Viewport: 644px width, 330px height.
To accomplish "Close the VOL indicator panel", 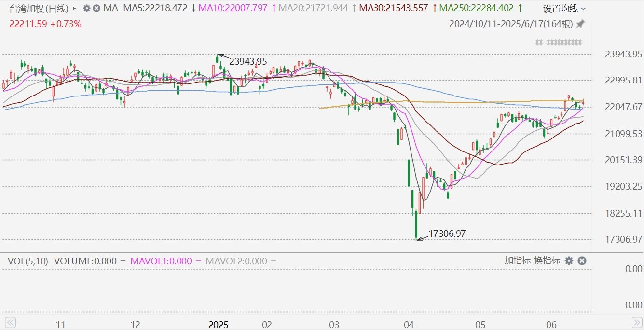I will coord(582,261).
